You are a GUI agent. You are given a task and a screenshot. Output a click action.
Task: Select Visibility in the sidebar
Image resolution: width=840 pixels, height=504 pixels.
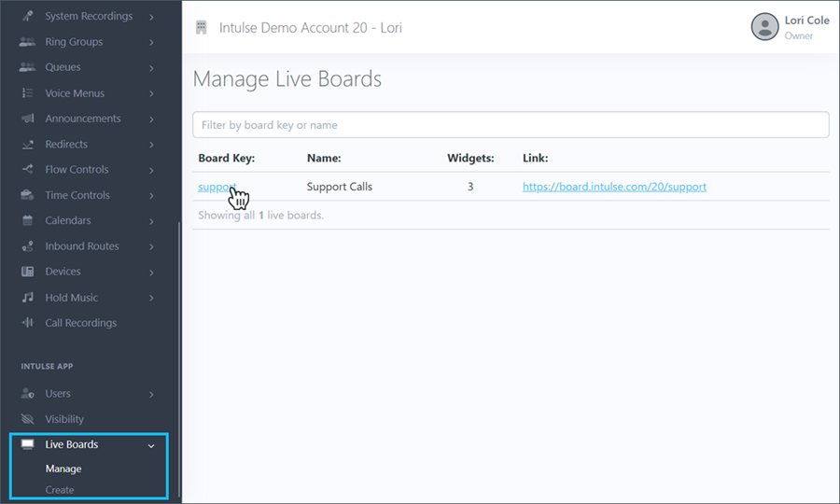pos(64,419)
